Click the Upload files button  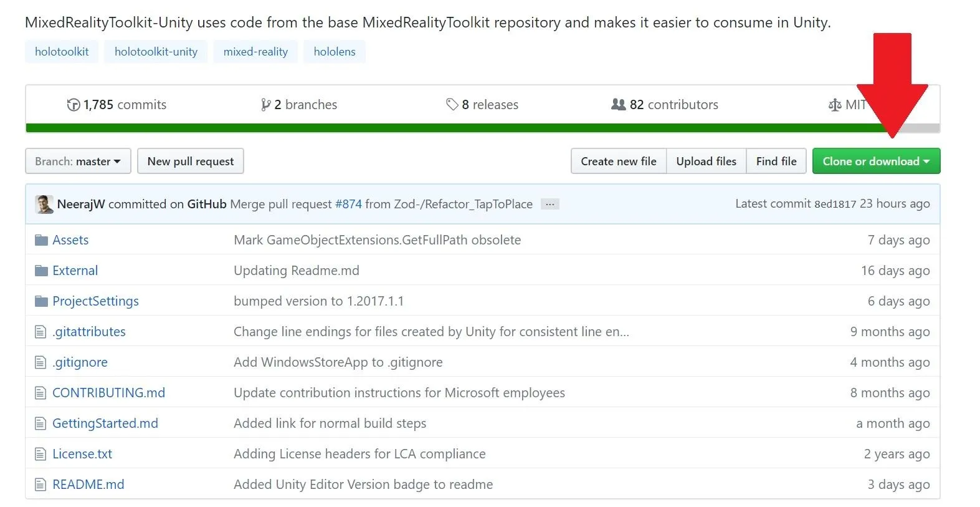[706, 161]
